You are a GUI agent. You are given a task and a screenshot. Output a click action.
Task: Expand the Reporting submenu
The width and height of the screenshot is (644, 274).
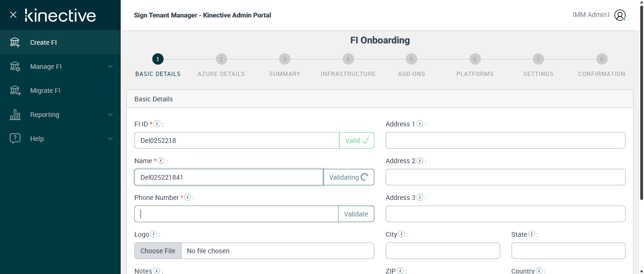pos(110,115)
